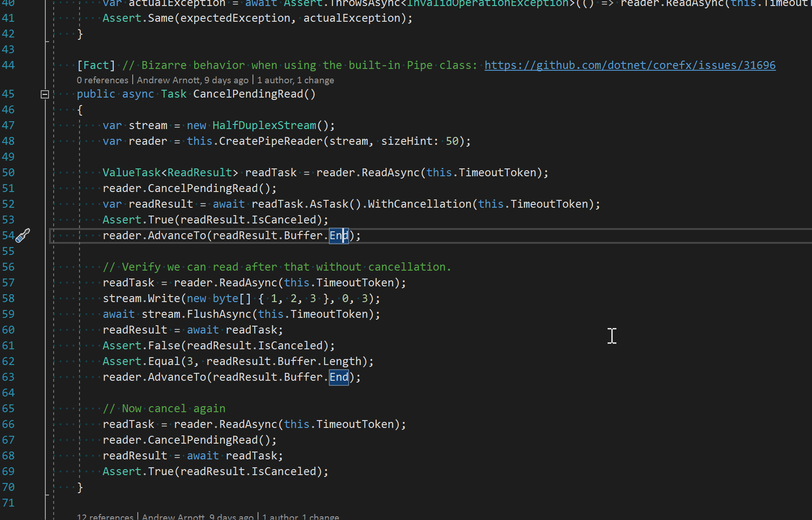This screenshot has width=812, height=520.
Task: Click the highlighted 'End' token on line 54
Action: [x=338, y=235]
